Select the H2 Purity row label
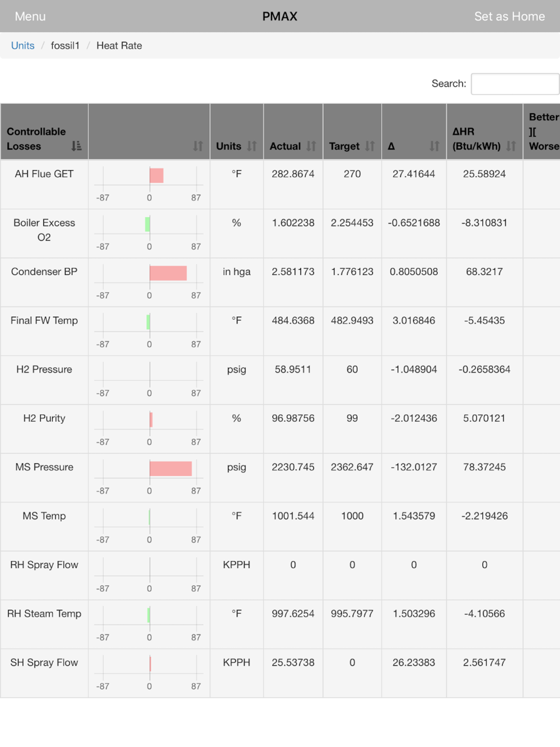The image size is (560, 747). tap(44, 418)
